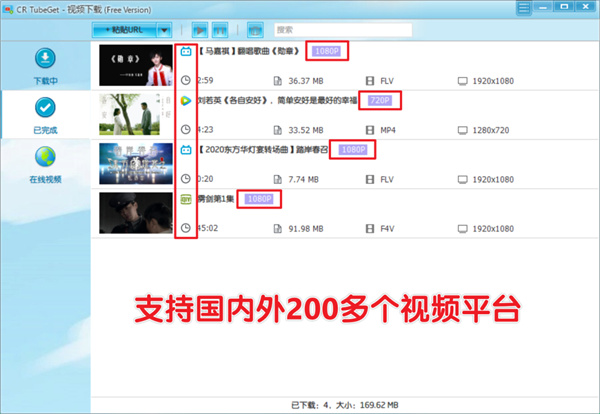
Task: Click status bar text 已下载: 4, 大小: 169.62 MB
Action: (344, 405)
